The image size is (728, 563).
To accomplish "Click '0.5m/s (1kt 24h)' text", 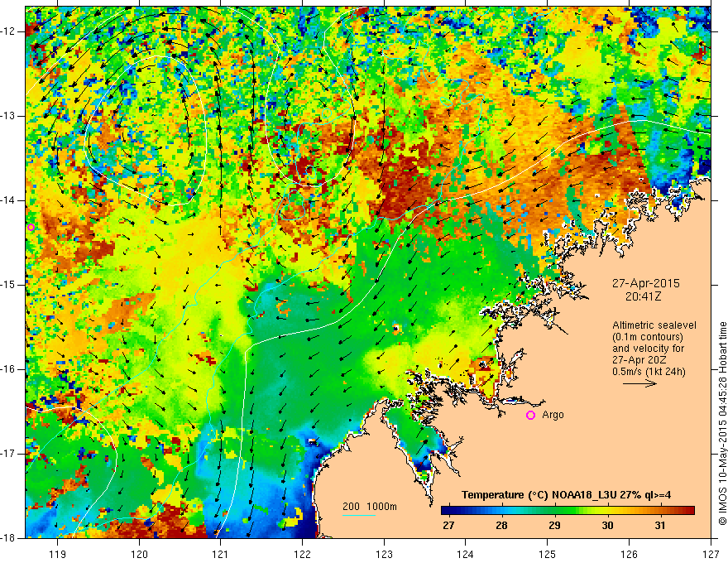I will pyautogui.click(x=649, y=372).
